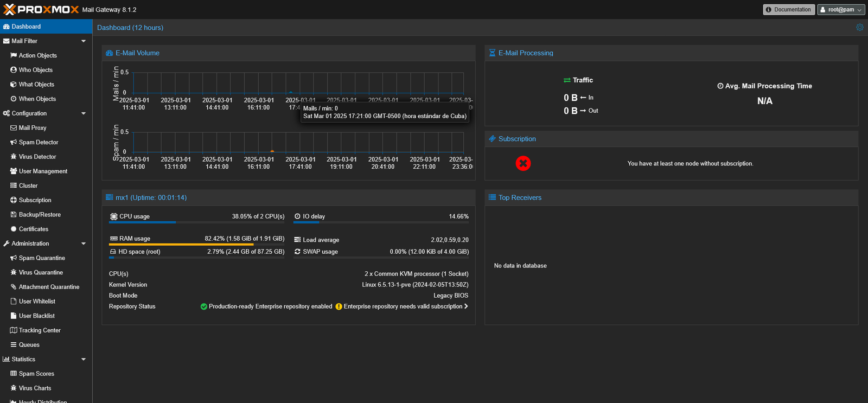Click the Backup/Restore floppy icon

[x=14, y=215]
